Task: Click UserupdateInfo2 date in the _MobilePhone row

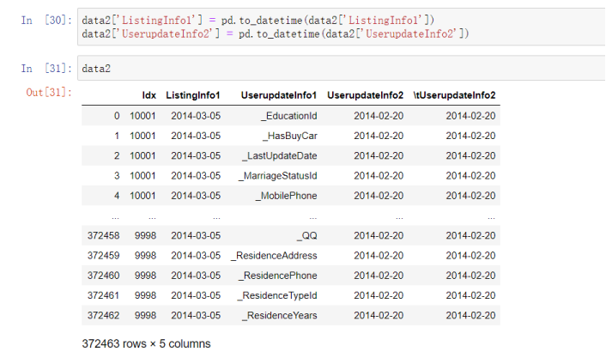Action: point(379,196)
